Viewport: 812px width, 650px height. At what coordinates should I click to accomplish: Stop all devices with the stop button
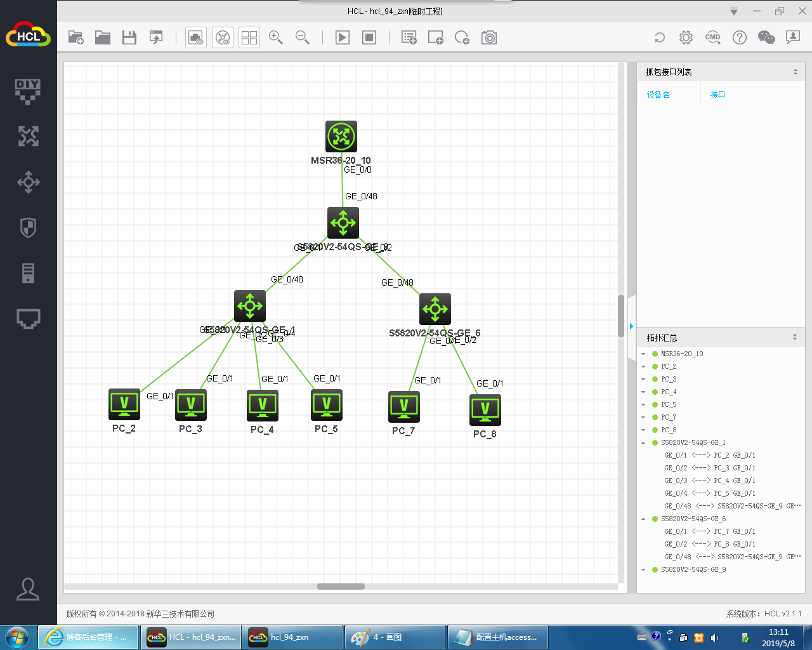pyautogui.click(x=369, y=38)
